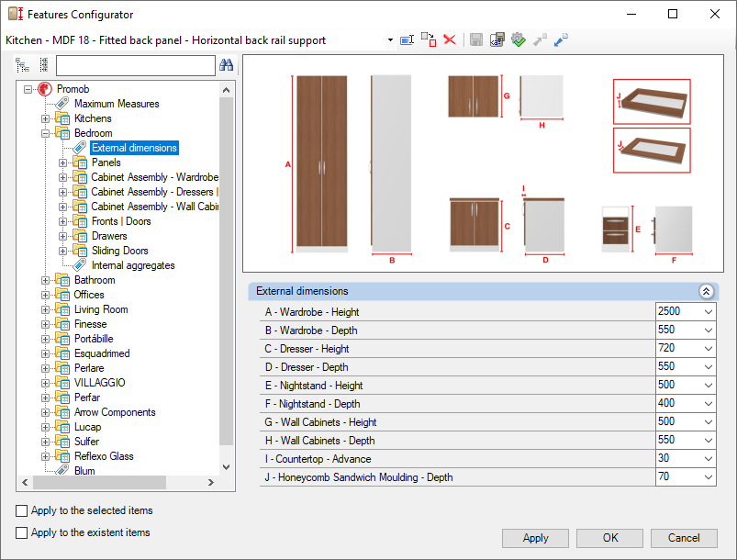Screen dimensions: 737x560
Task: Open the Wardrobe Height value dropdown
Action: [709, 312]
